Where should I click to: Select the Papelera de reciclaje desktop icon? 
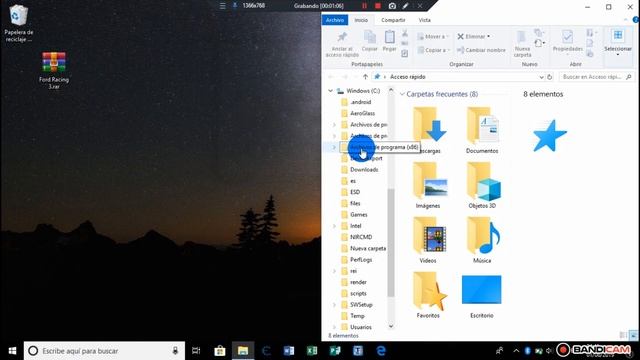(x=18, y=23)
